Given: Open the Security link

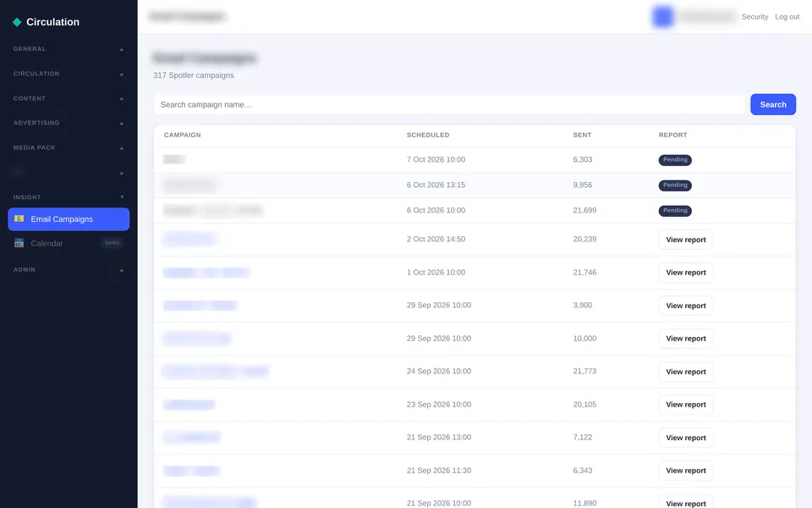Looking at the screenshot, I should [x=754, y=17].
